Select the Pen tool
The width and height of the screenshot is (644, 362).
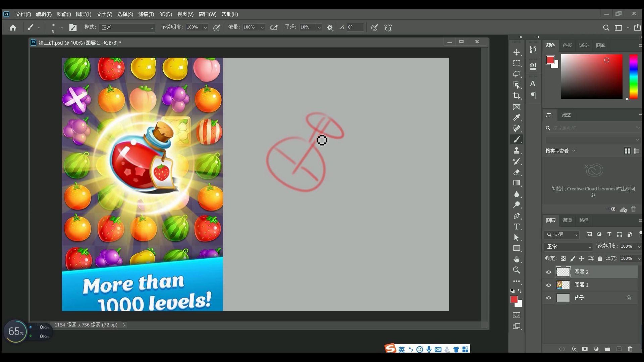click(517, 216)
